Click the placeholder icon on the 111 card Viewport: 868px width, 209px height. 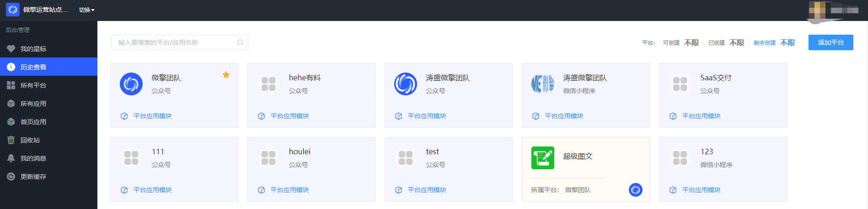tap(131, 158)
